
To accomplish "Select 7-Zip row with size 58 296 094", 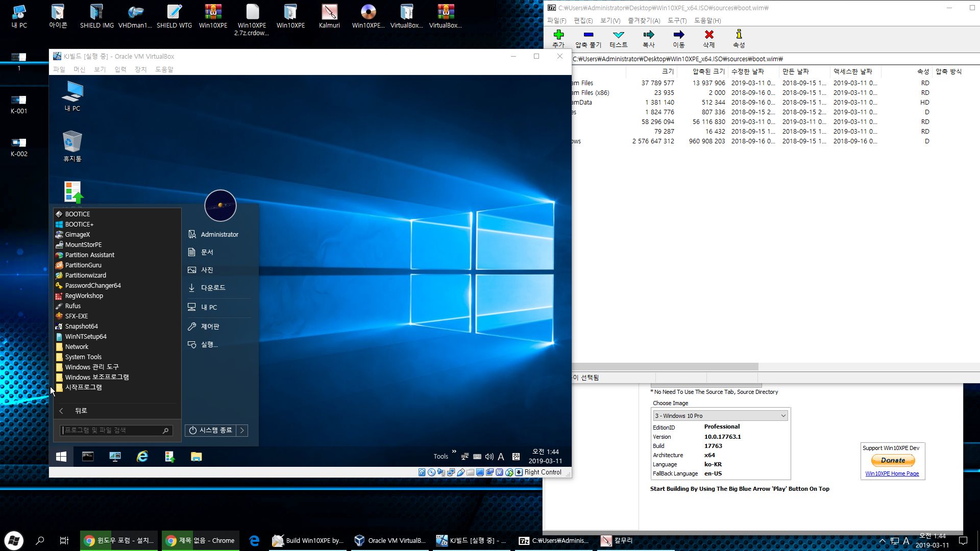I will (776, 121).
